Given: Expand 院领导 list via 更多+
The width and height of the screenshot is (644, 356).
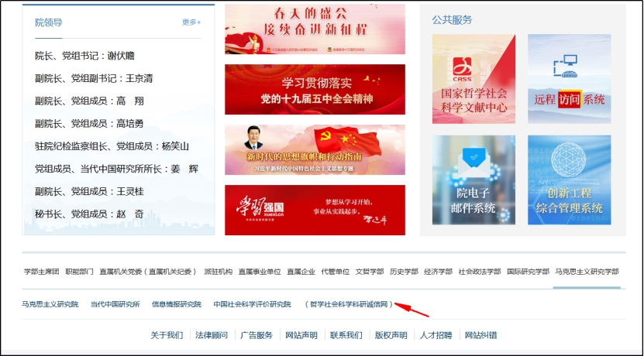Looking at the screenshot, I should [x=191, y=22].
